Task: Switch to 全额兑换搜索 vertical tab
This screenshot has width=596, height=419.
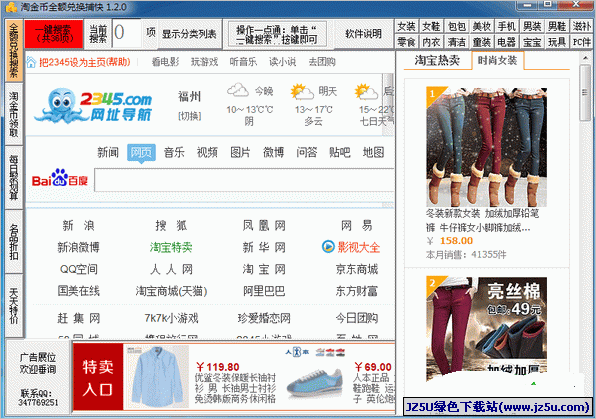Action: [14, 50]
